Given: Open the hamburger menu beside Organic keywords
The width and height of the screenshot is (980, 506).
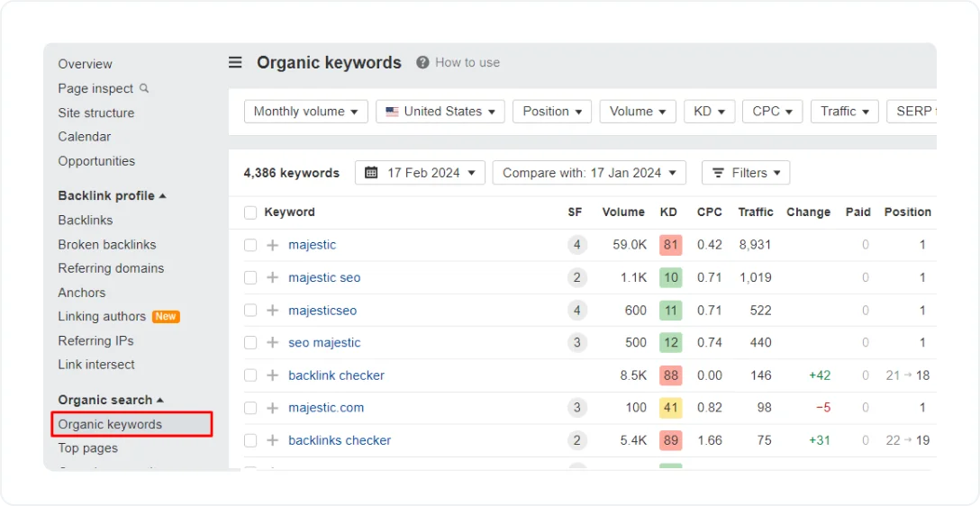Looking at the screenshot, I should pyautogui.click(x=235, y=62).
